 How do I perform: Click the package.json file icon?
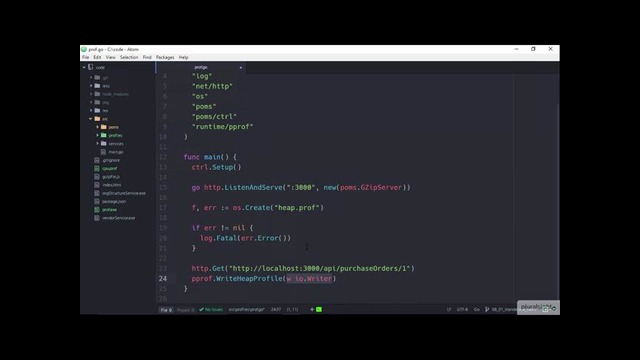point(97,201)
